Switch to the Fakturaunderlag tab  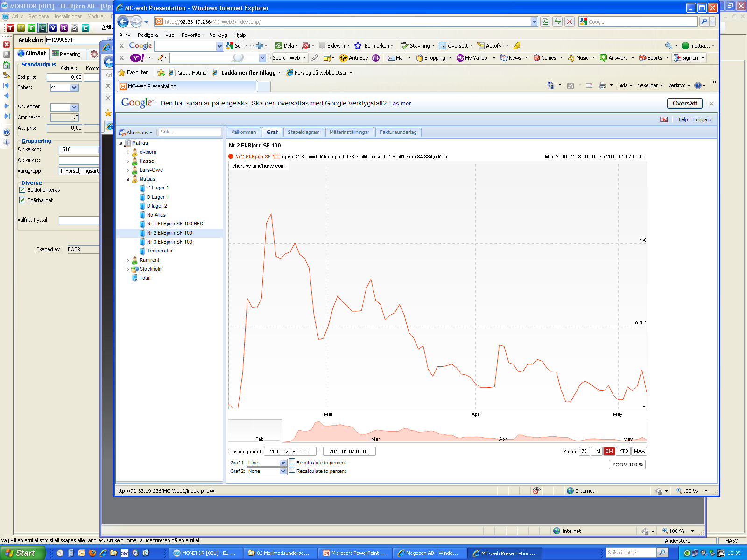point(398,132)
